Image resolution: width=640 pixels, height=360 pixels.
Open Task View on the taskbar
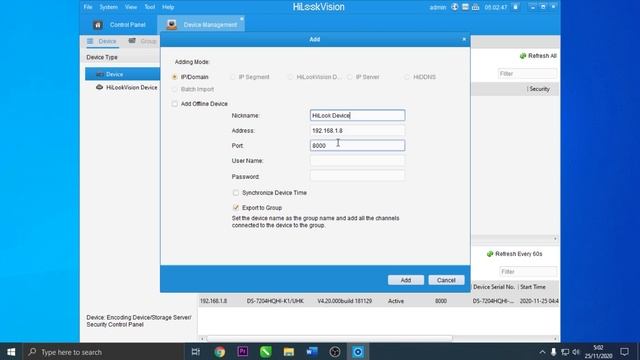click(x=196, y=351)
